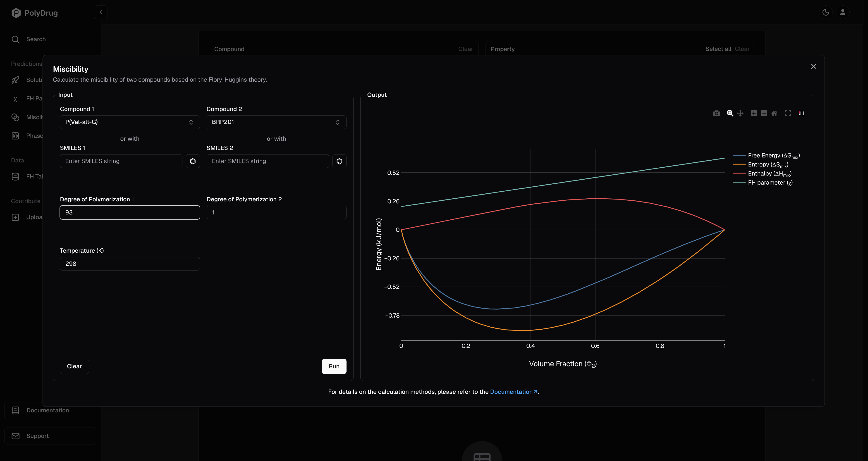Toggle Free Energy trace in legend

[x=773, y=156]
